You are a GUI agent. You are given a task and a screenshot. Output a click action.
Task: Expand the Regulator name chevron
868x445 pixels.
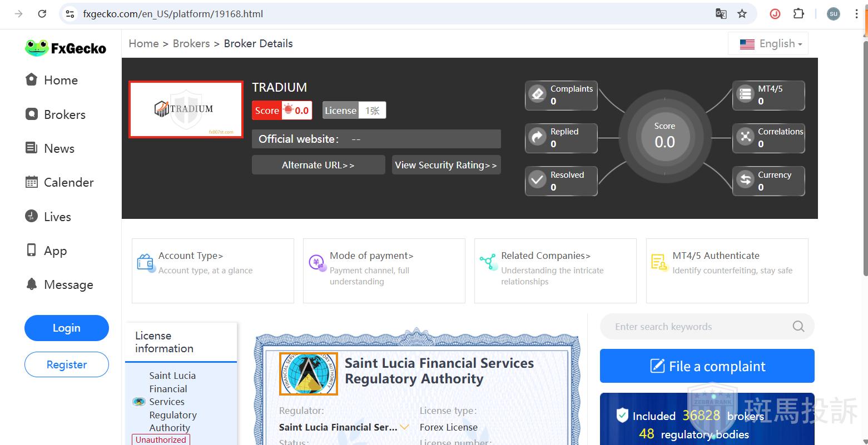click(405, 427)
